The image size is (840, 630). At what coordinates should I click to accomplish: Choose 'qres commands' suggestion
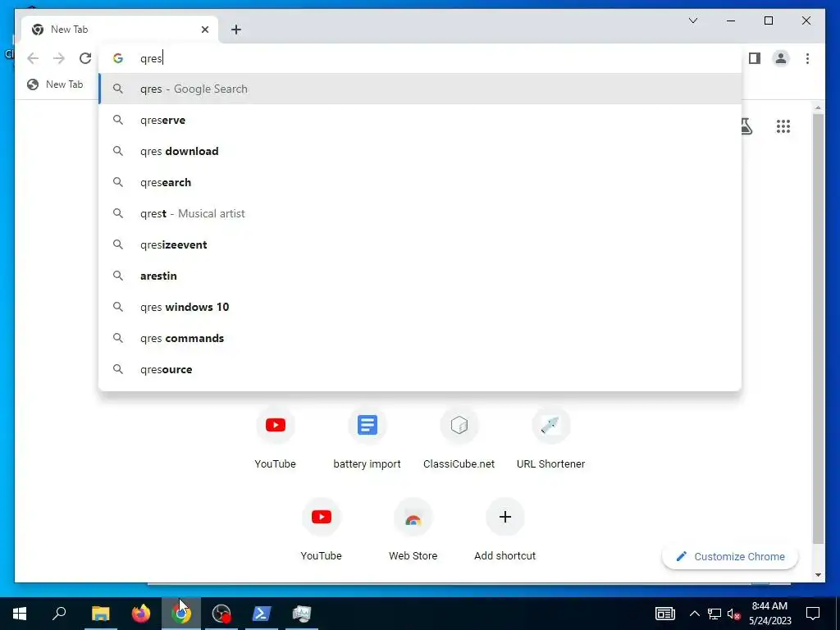coord(421,338)
